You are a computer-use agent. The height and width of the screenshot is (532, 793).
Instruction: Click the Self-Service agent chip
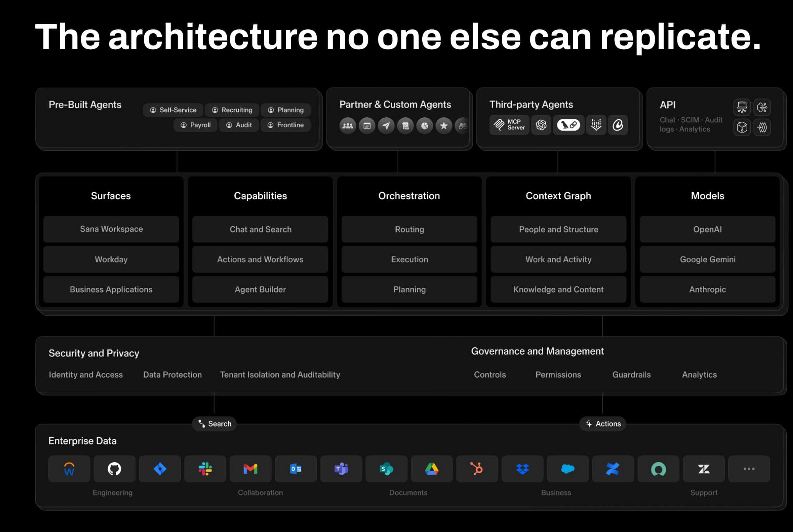point(173,110)
